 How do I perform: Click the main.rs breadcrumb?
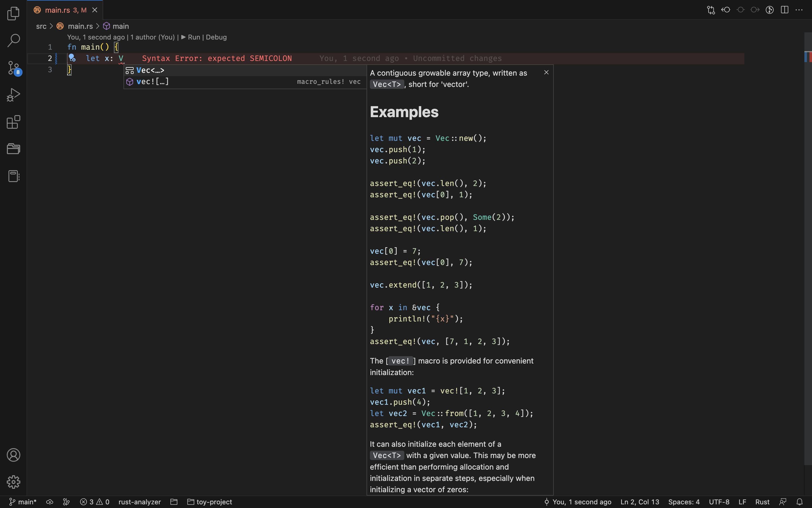pos(80,26)
